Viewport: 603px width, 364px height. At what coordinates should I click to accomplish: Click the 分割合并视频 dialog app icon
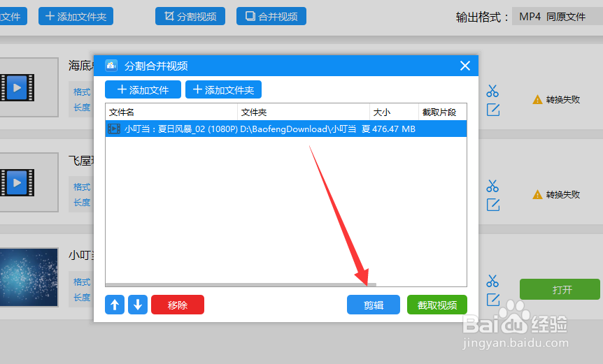coord(111,66)
